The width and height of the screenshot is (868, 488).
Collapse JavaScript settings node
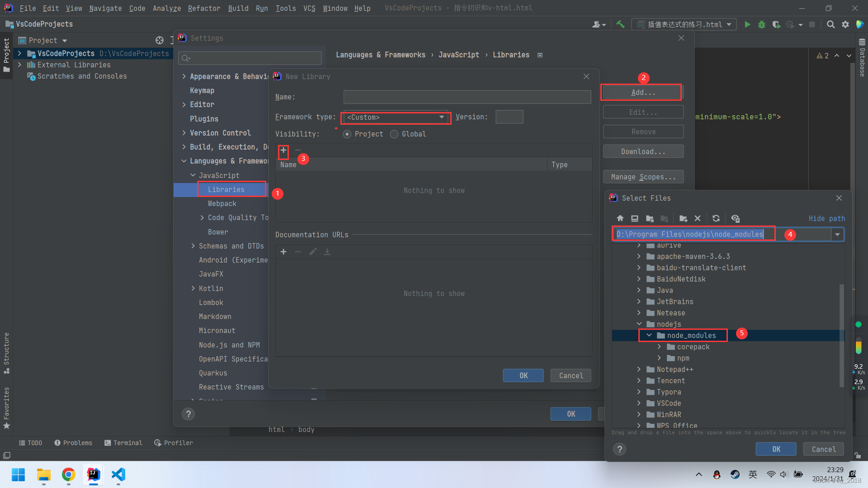click(x=193, y=175)
